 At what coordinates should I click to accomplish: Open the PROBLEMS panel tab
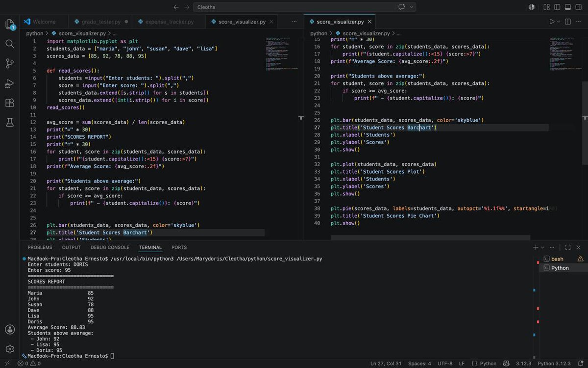point(40,247)
